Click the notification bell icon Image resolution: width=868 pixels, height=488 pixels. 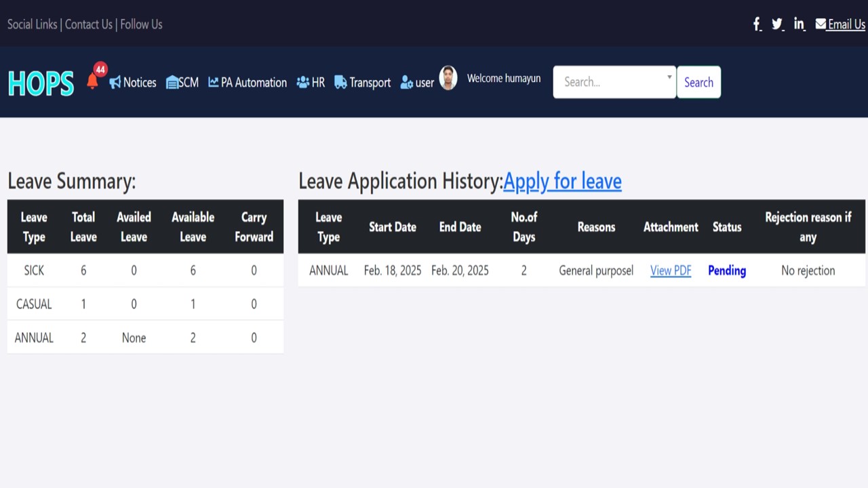93,81
